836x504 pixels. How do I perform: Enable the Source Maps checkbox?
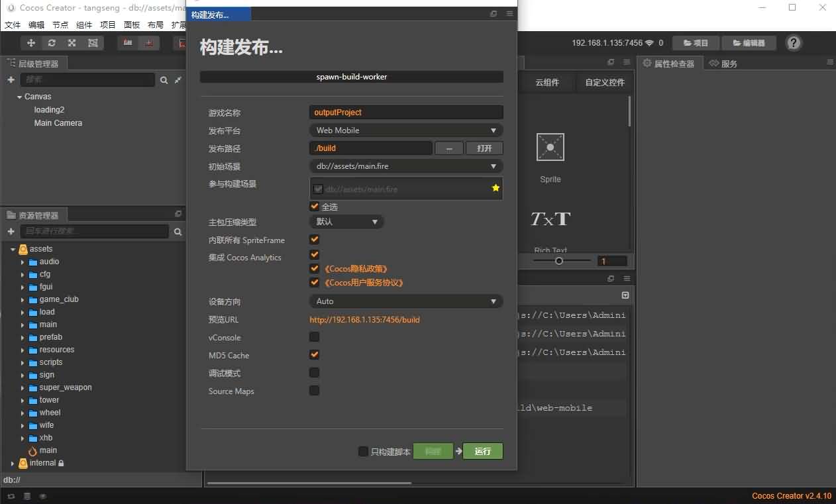315,391
